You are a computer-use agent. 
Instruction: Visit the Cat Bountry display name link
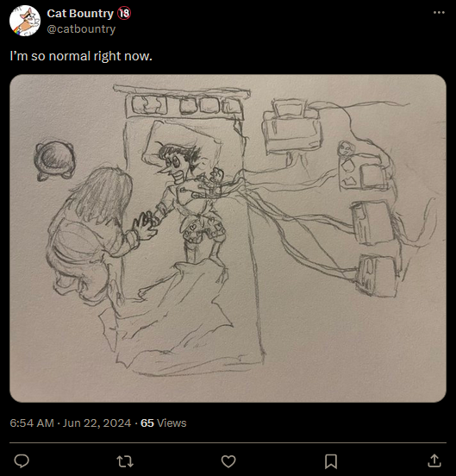(80, 13)
